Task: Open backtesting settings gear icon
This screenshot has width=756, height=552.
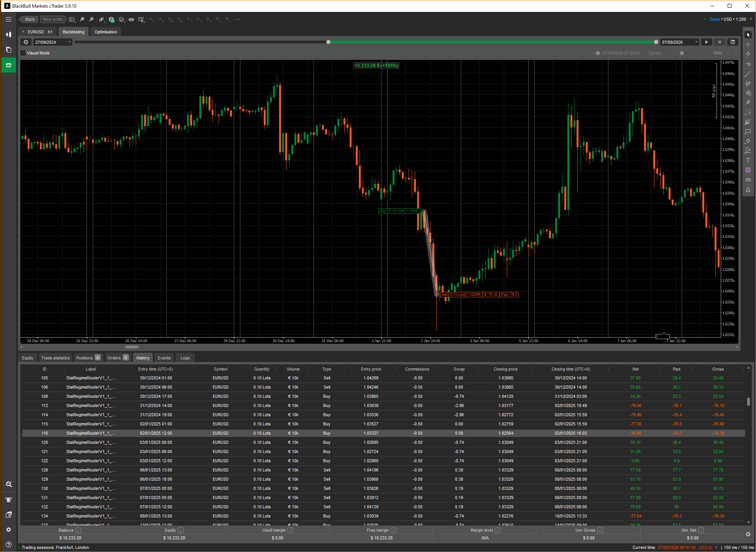Action: pos(26,42)
